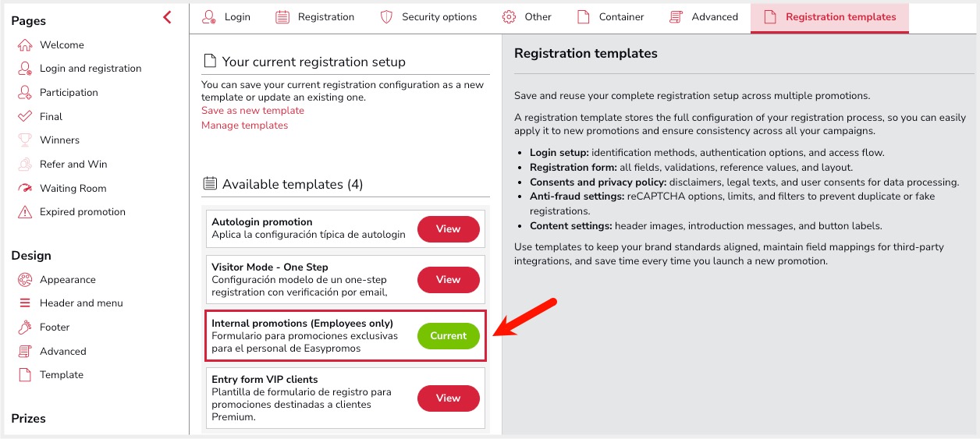Collapse the sidebar with red chevron
The width and height of the screenshot is (980, 439).
167,17
